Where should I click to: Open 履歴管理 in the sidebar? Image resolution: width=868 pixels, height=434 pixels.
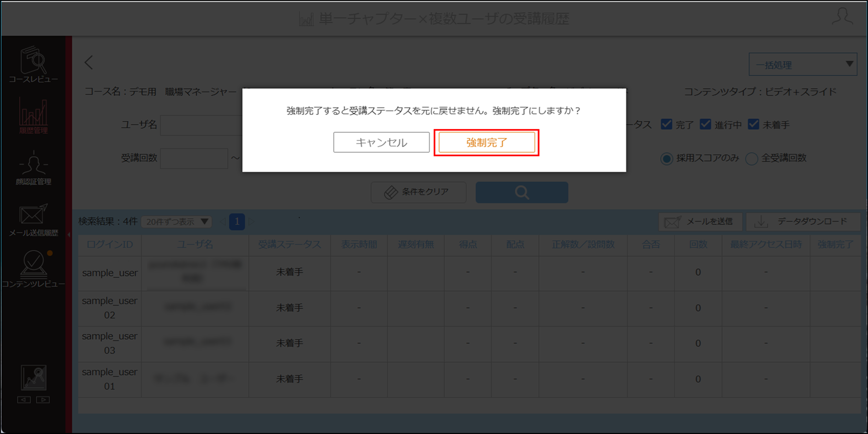[33, 116]
